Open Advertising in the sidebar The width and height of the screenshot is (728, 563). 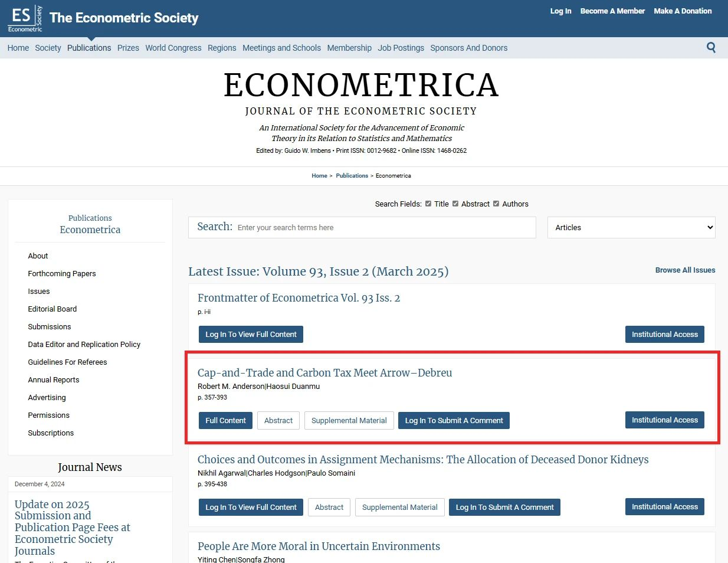coord(47,397)
